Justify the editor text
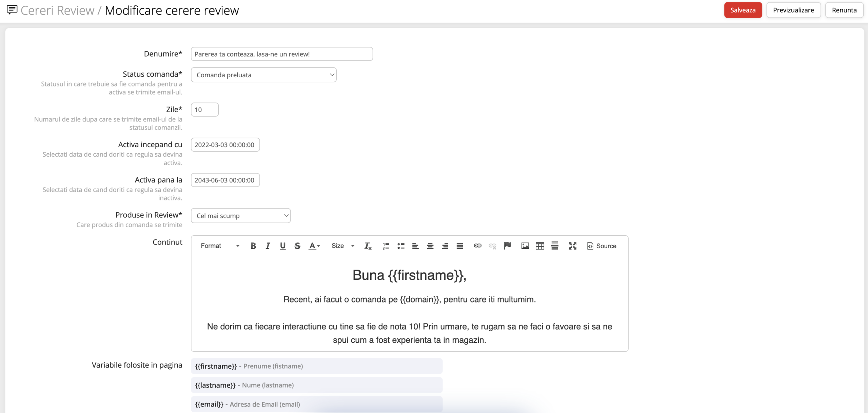 point(460,246)
